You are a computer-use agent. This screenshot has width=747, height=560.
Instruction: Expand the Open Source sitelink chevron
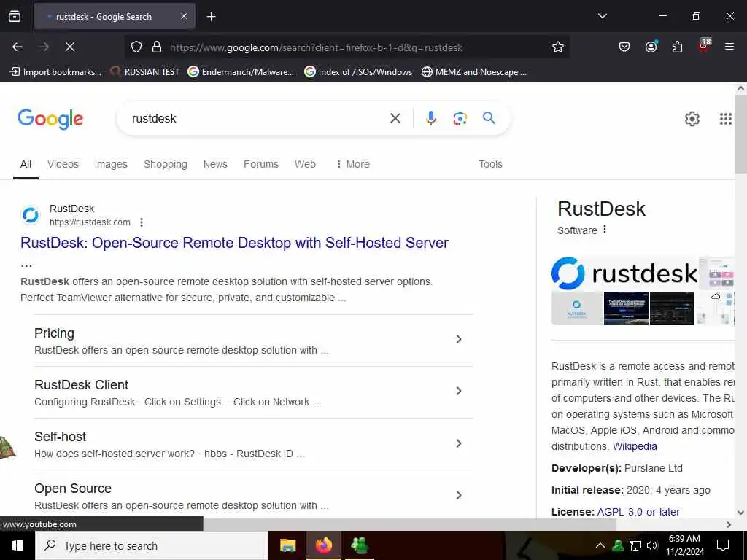point(459,495)
